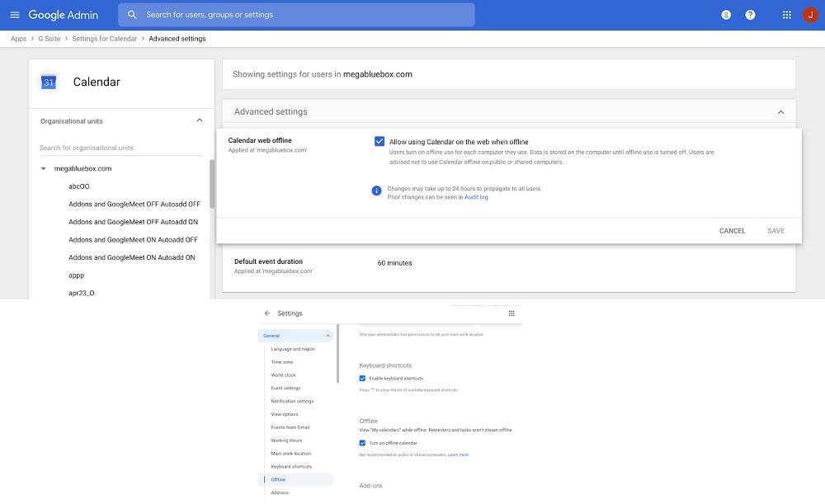
Task: Focus Search for organisational units field
Action: [x=120, y=148]
